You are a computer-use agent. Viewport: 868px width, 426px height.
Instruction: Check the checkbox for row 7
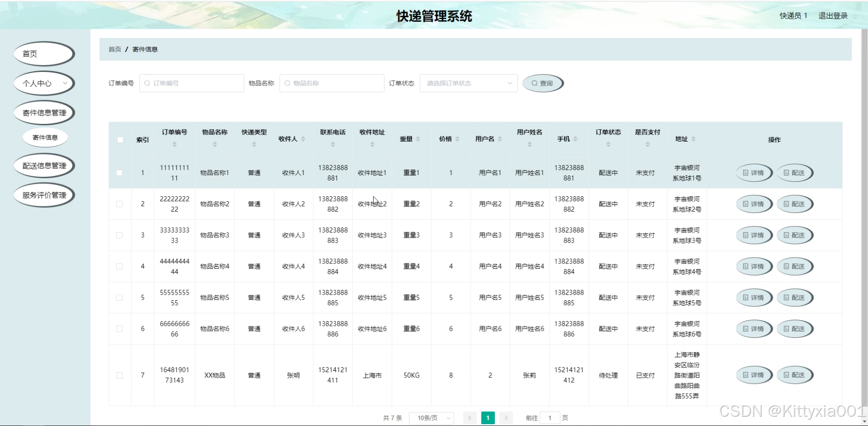[119, 375]
